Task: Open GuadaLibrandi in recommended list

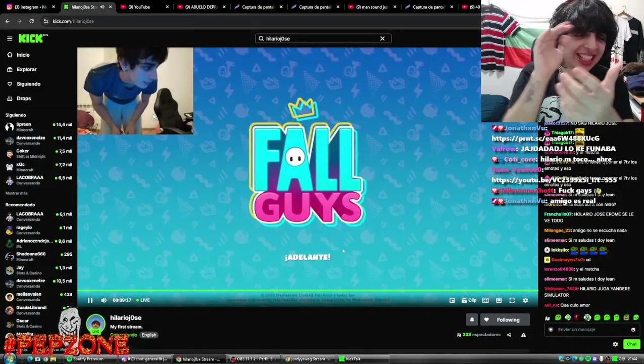Action: tap(38, 309)
